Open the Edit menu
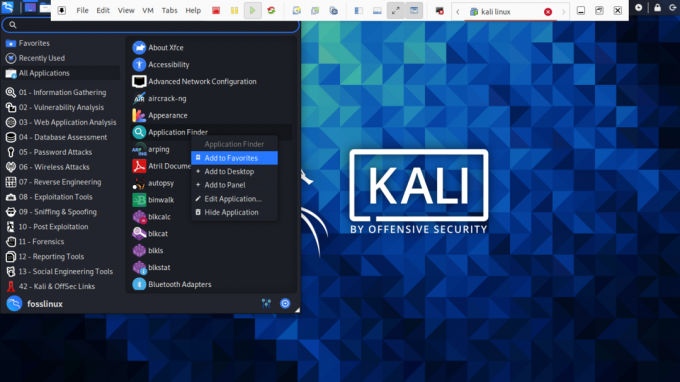The width and height of the screenshot is (680, 382). [103, 10]
